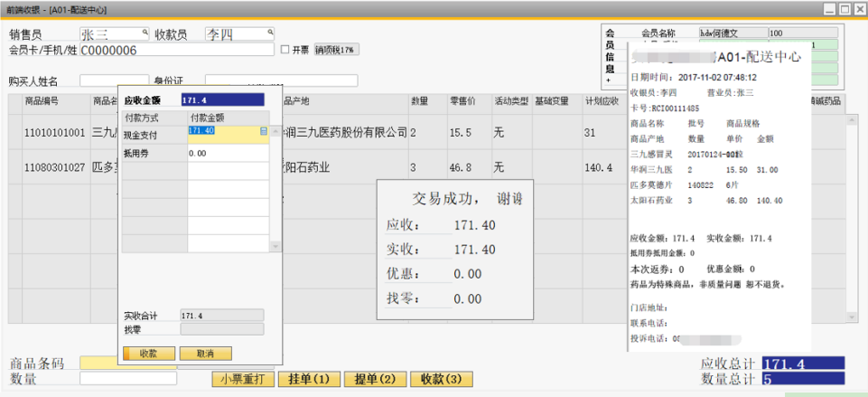The image size is (868, 397).
Task: Click the calculator icon in the 现金支付 amount cell
Action: pyautogui.click(x=263, y=132)
